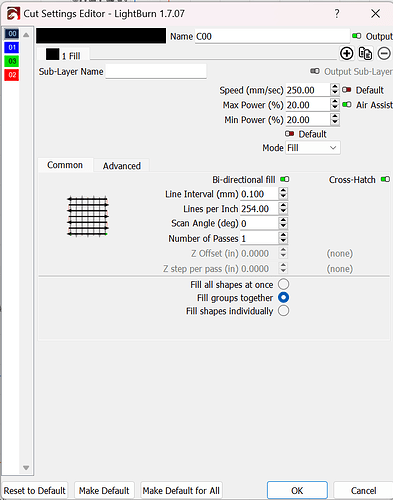This screenshot has height=500, width=393.
Task: Click Reset to Default button
Action: pos(35,491)
